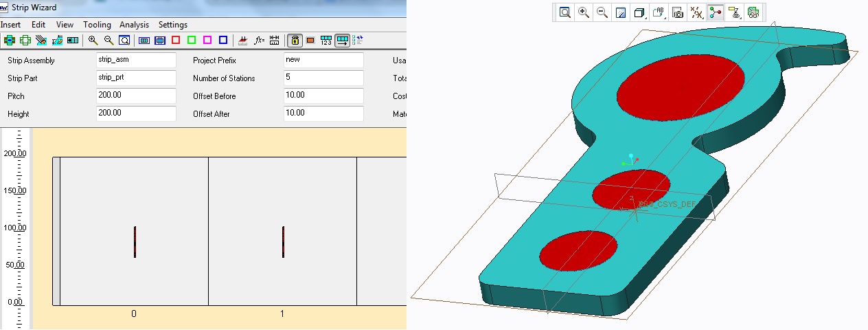Select the green square outline tool
Image resolution: width=868 pixels, height=330 pixels.
pos(192,40)
